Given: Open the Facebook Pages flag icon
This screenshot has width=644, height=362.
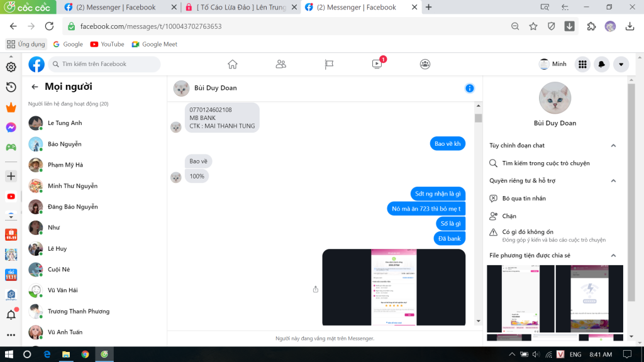Looking at the screenshot, I should point(329,64).
